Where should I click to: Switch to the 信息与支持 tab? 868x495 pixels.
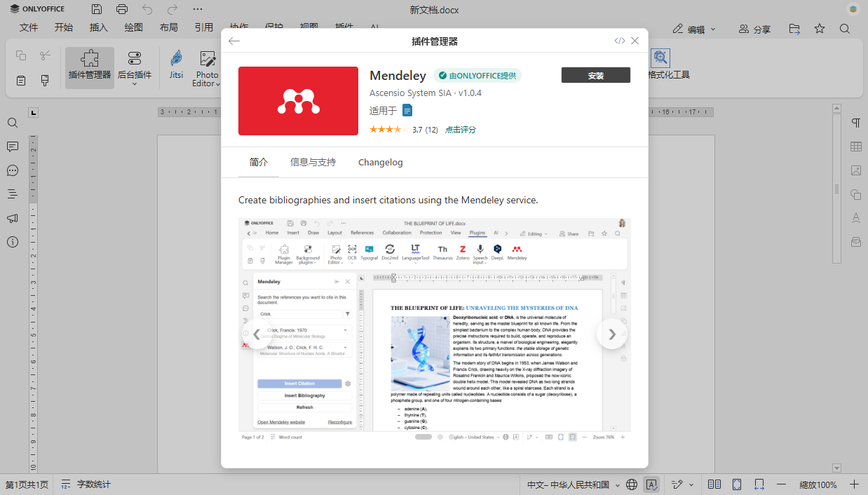click(x=313, y=162)
